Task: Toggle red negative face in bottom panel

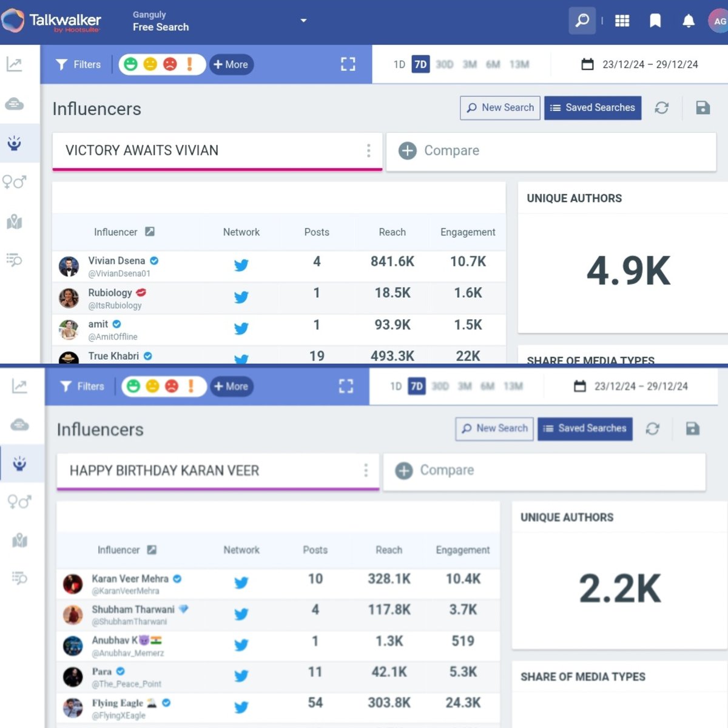Action: (x=172, y=386)
